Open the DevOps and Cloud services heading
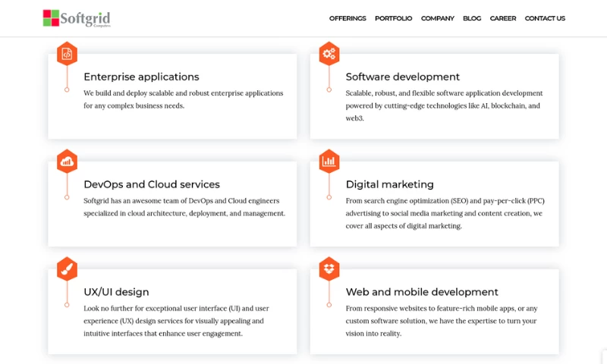Screen dimensions: 607x364 click(x=151, y=184)
